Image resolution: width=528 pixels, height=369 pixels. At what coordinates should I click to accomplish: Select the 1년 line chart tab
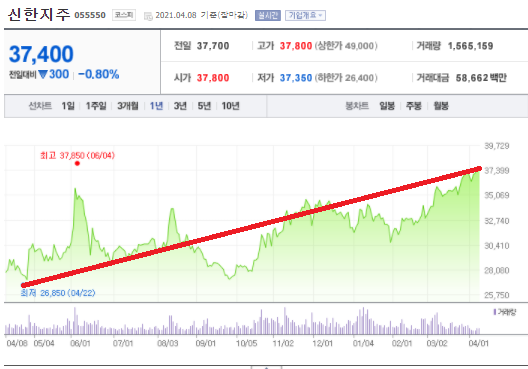[156, 106]
